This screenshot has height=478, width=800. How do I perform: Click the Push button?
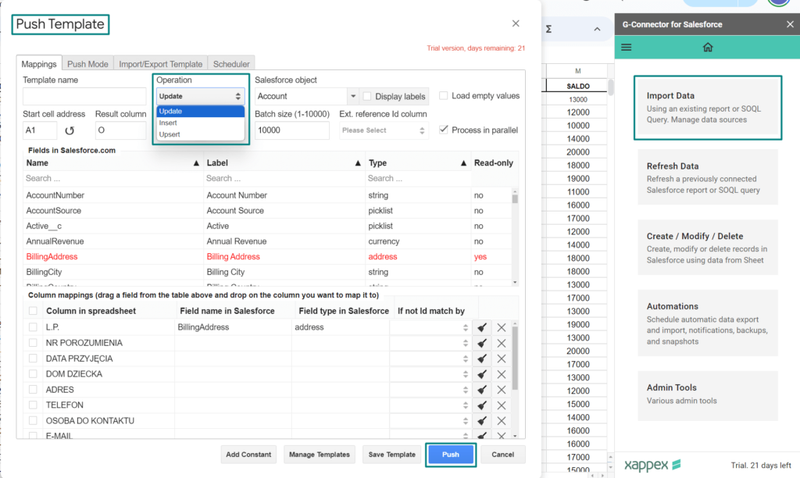451,455
